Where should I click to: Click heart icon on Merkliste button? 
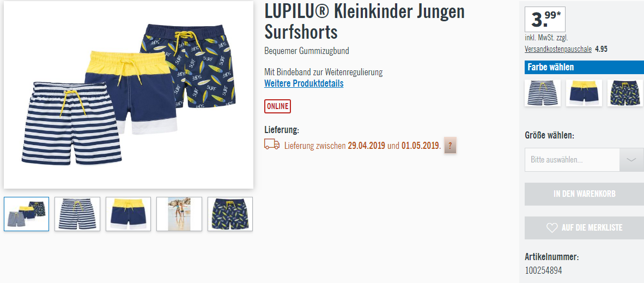pyautogui.click(x=552, y=227)
